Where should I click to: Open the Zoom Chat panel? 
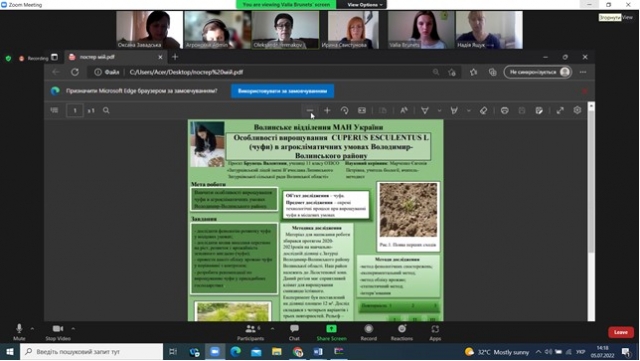click(294, 332)
